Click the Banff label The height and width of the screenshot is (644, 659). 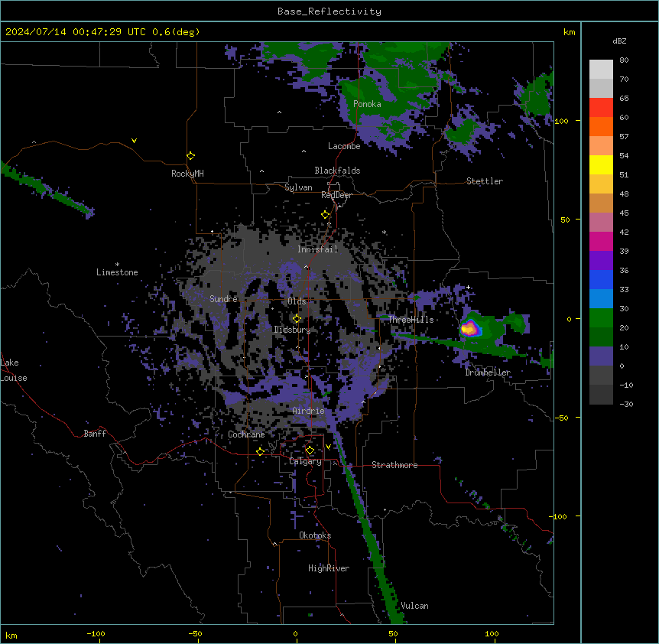coord(95,434)
